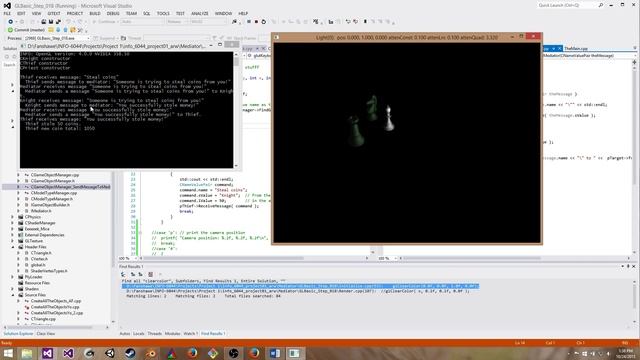Image resolution: width=640 pixels, height=360 pixels.
Task: Select CreateAllTheObjects_AF.cpp file
Action: pos(56,301)
